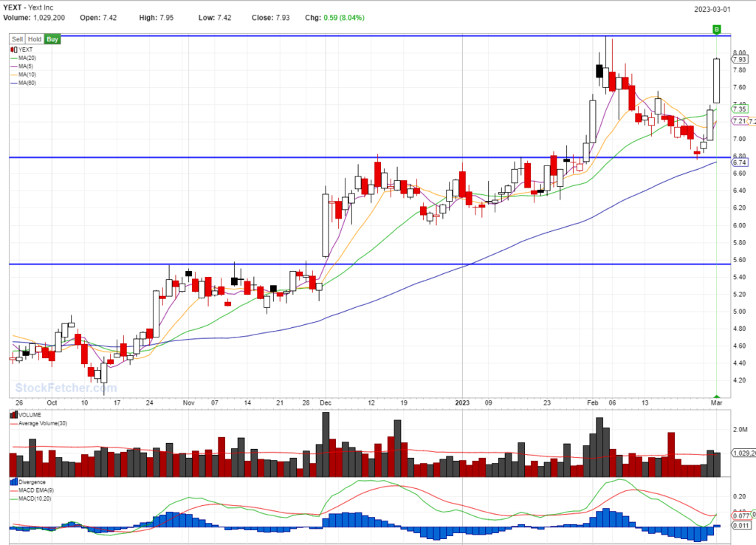
Task: Click the MA(5) legend entry
Action: pyautogui.click(x=21, y=66)
